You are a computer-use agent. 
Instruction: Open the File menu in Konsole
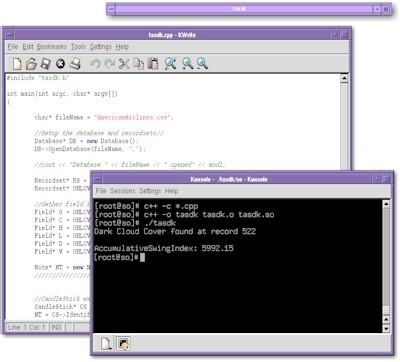click(101, 191)
